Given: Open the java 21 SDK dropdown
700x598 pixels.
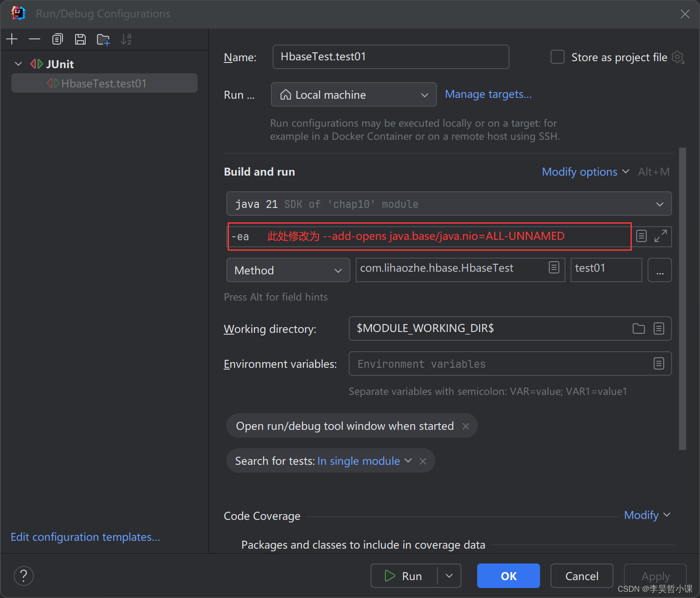Looking at the screenshot, I should coord(449,204).
